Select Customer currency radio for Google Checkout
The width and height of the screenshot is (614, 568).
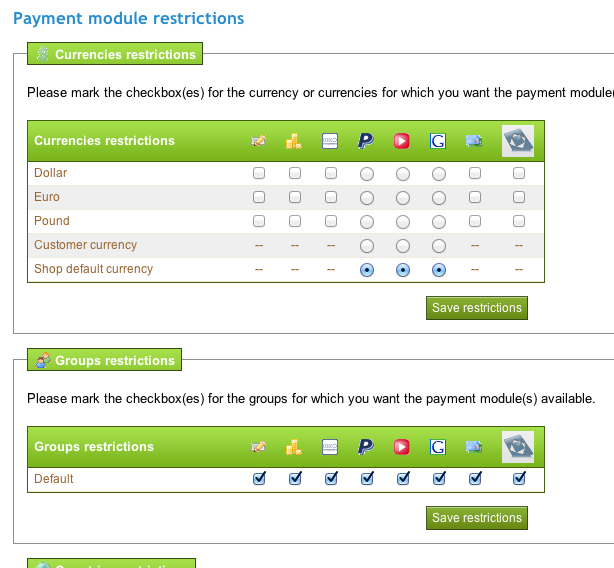[439, 246]
